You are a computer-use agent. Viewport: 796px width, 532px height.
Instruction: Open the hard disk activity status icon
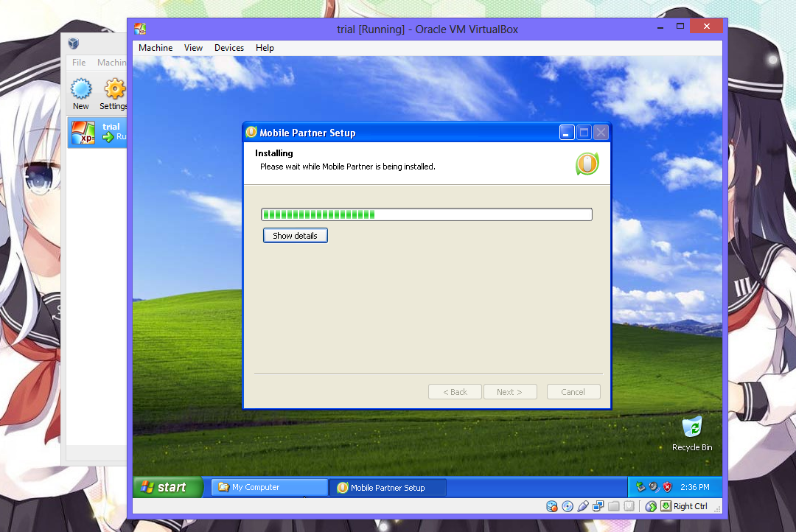click(551, 506)
